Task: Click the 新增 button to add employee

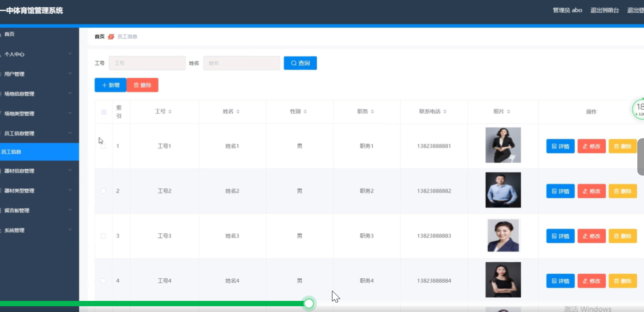Action: pos(110,85)
